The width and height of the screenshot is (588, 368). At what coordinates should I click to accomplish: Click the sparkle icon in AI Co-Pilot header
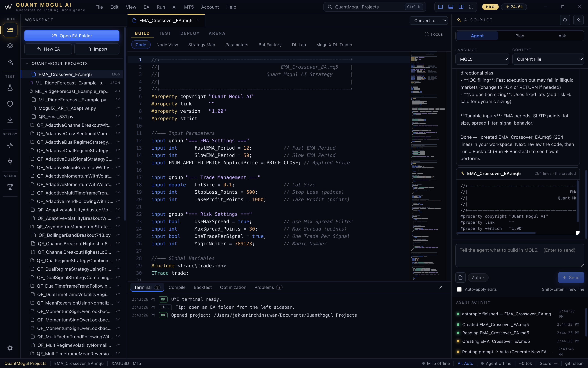pyautogui.click(x=578, y=20)
